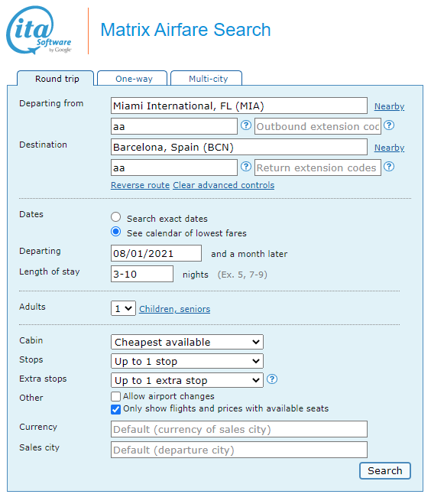Open help icon next to Extra stops

[272, 379]
